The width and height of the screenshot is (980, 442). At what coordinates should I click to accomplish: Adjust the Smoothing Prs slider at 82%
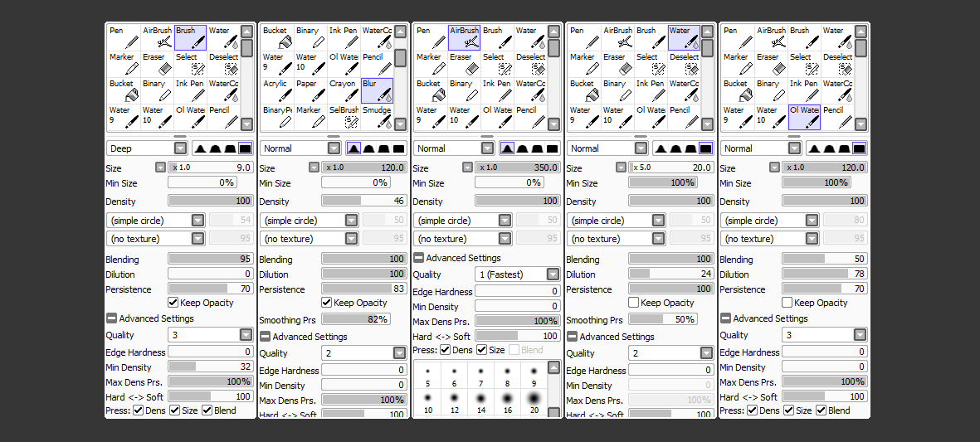pos(356,319)
